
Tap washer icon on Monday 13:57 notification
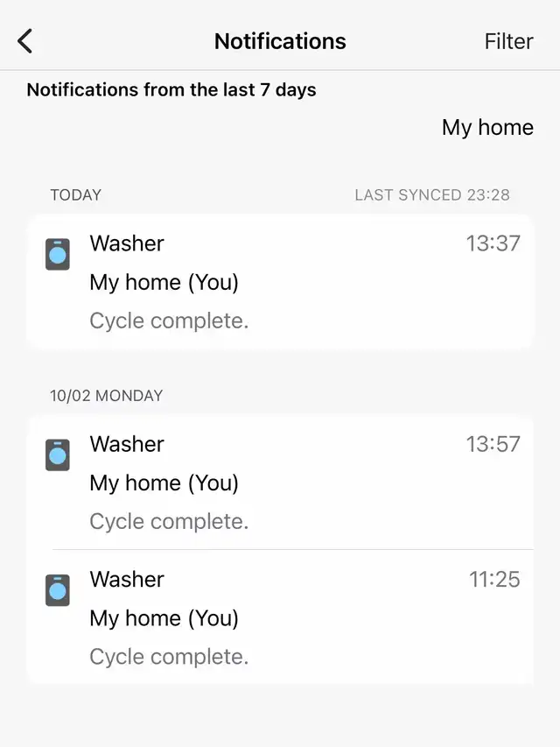click(58, 455)
